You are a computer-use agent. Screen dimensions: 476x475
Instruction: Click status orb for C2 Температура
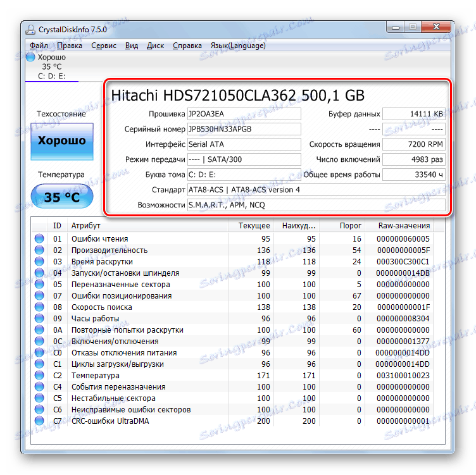click(x=39, y=375)
